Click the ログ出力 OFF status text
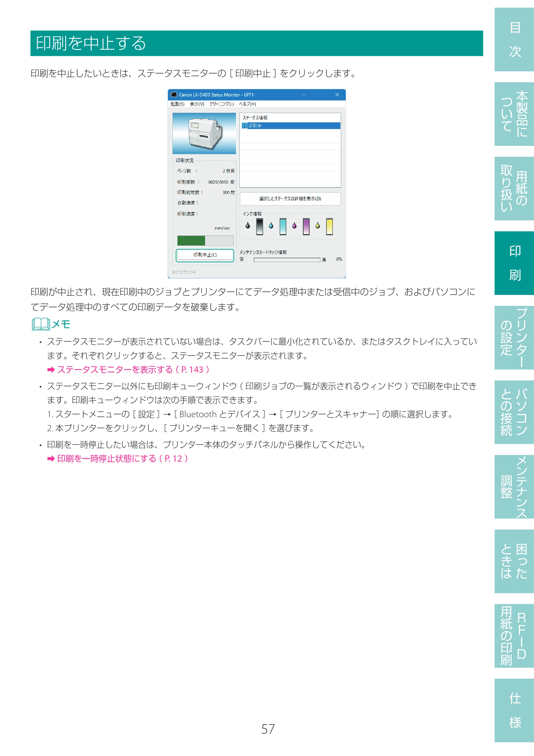This screenshot has width=534, height=756. (184, 272)
